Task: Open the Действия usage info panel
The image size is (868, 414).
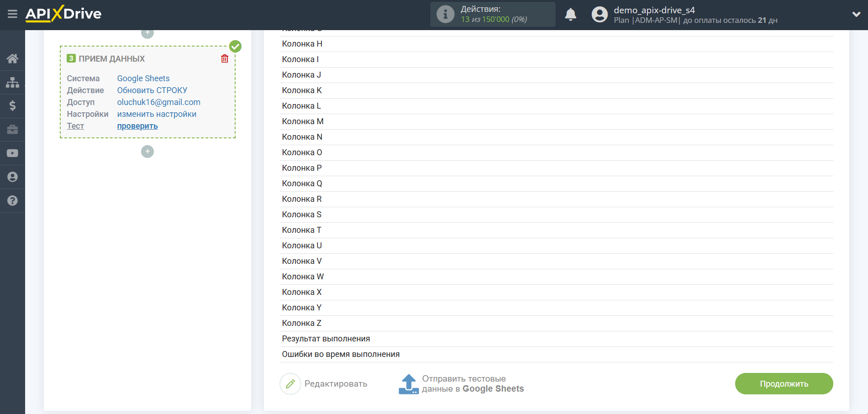Action: pyautogui.click(x=492, y=15)
